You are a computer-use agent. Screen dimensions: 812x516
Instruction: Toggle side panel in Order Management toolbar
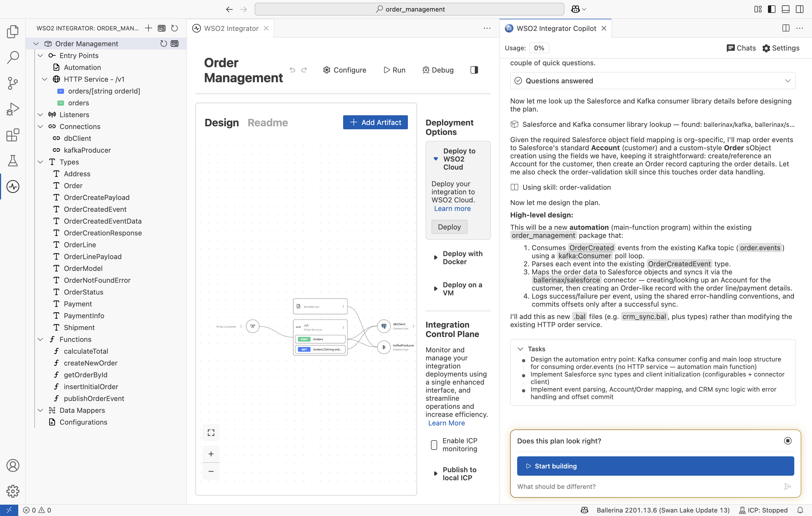(x=474, y=70)
